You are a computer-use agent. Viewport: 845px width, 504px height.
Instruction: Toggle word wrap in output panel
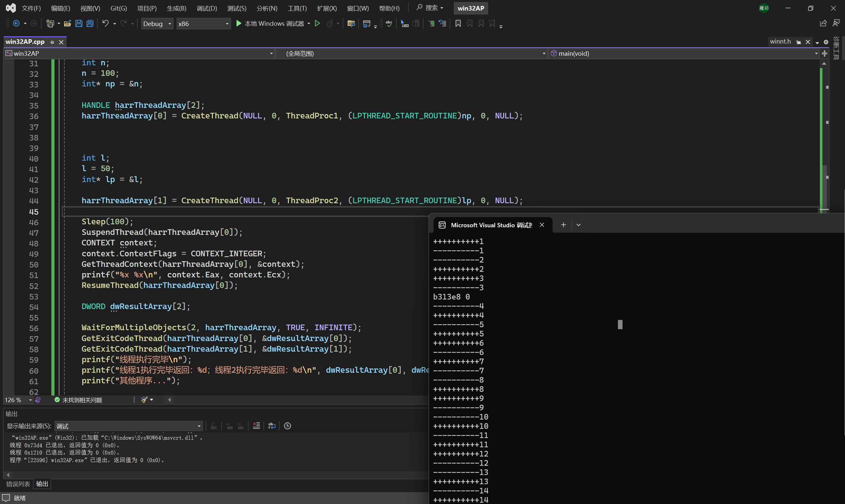click(x=272, y=426)
